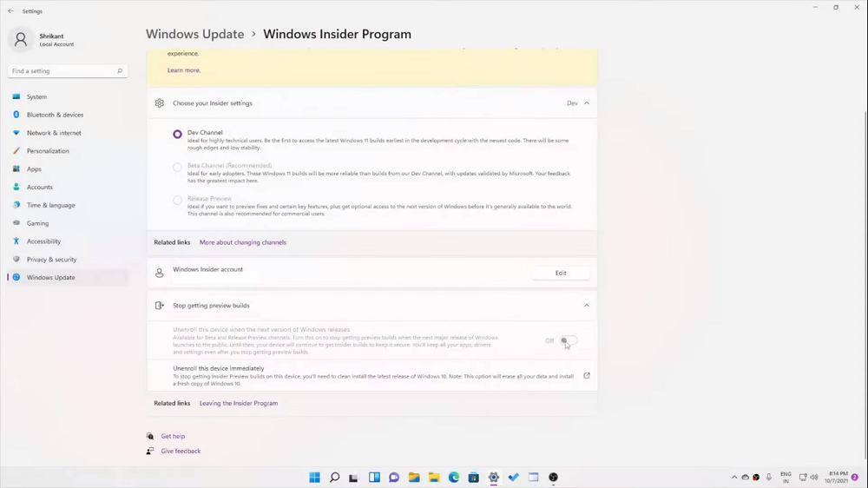Screen dimensions: 868x488
Task: Toggle Unenroll when next Windows version releases
Action: point(569,340)
